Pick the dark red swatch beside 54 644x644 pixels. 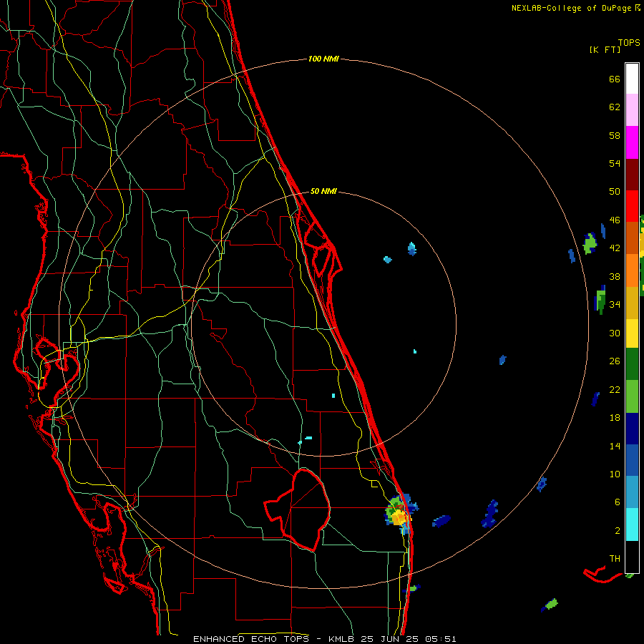[632, 174]
